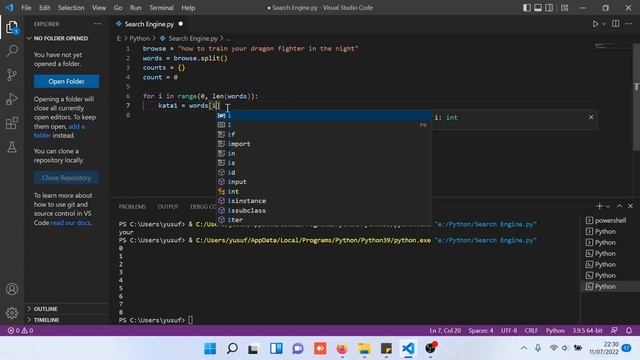Open the Explorer view in activity bar
The width and height of the screenshot is (640, 360).
12,28
